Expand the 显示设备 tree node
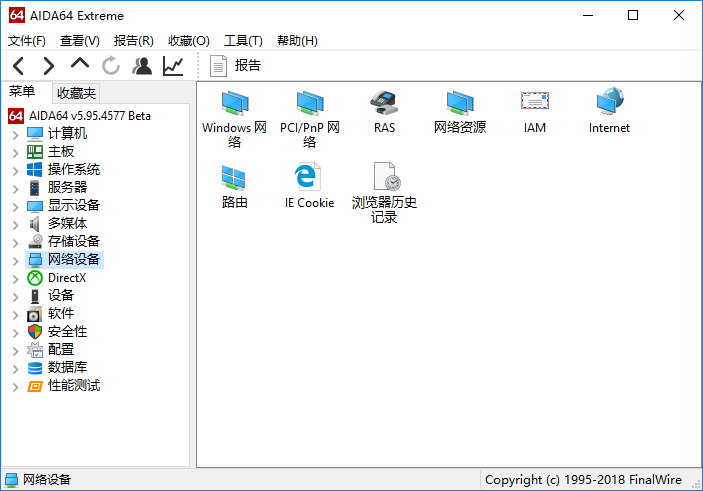 pos(16,207)
